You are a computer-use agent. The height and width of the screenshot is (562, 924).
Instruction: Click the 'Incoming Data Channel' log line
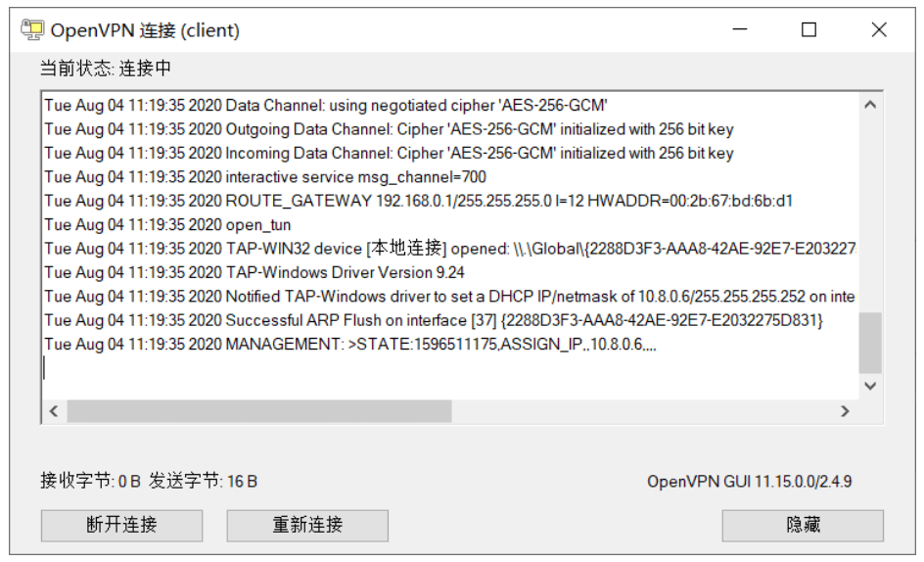[389, 154]
